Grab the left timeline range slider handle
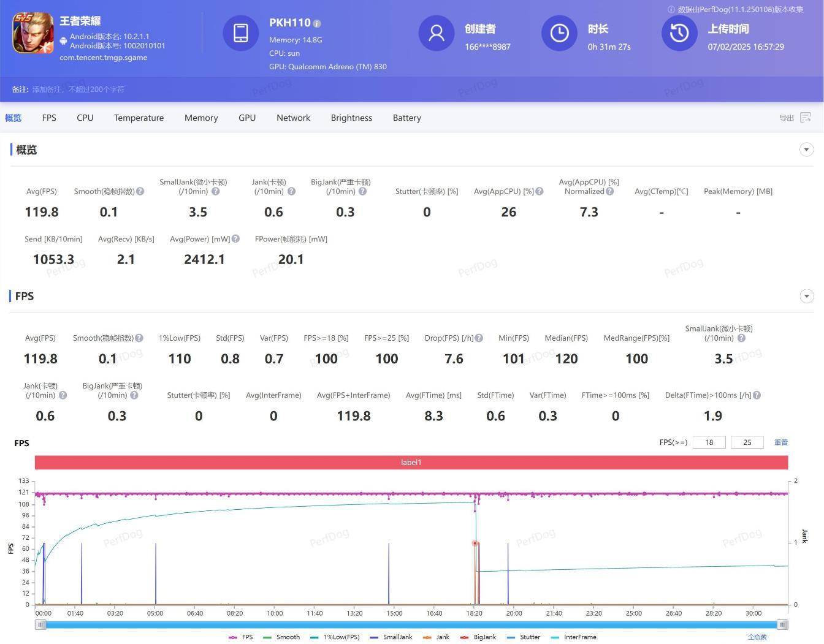 (x=40, y=624)
